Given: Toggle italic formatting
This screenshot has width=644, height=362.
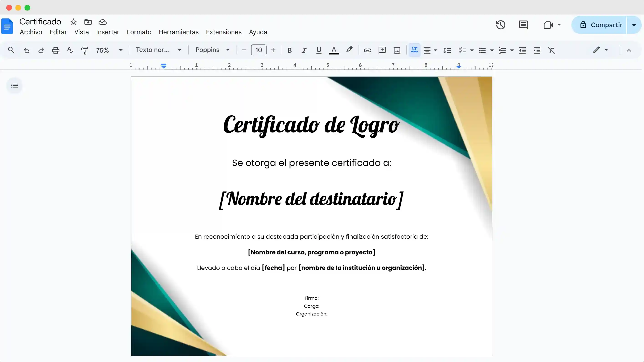Looking at the screenshot, I should coord(304,50).
